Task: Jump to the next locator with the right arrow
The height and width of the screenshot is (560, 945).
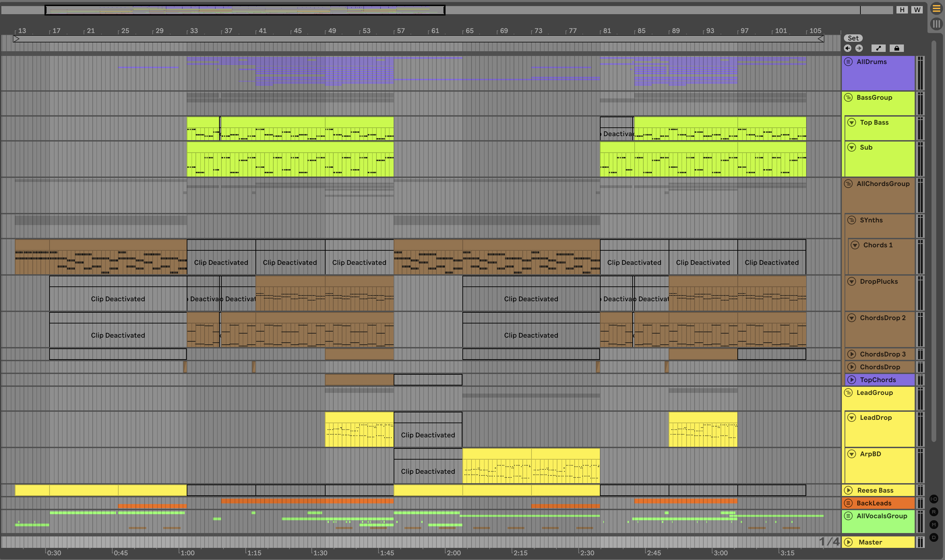Action: click(859, 48)
